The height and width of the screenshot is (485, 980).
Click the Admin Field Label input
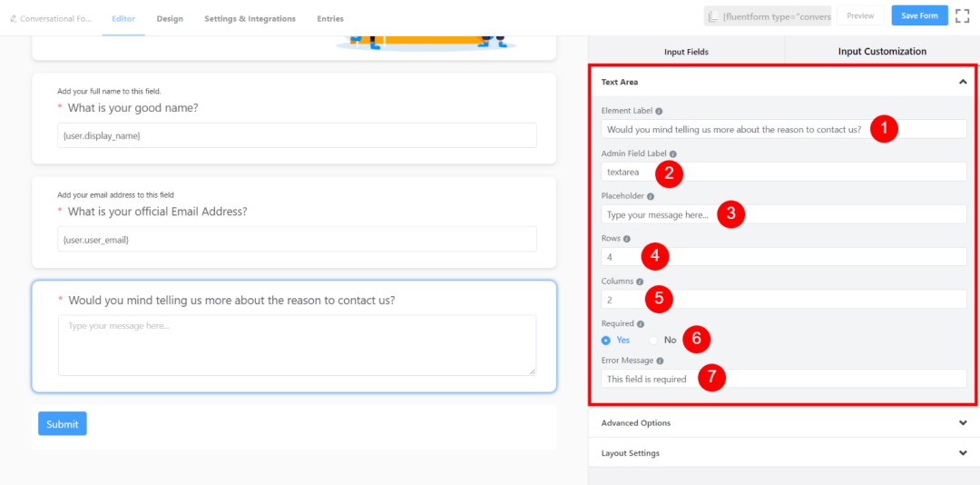tap(784, 172)
